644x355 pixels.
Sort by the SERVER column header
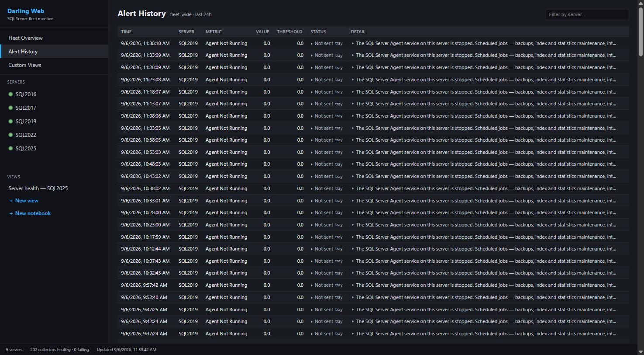coord(186,31)
